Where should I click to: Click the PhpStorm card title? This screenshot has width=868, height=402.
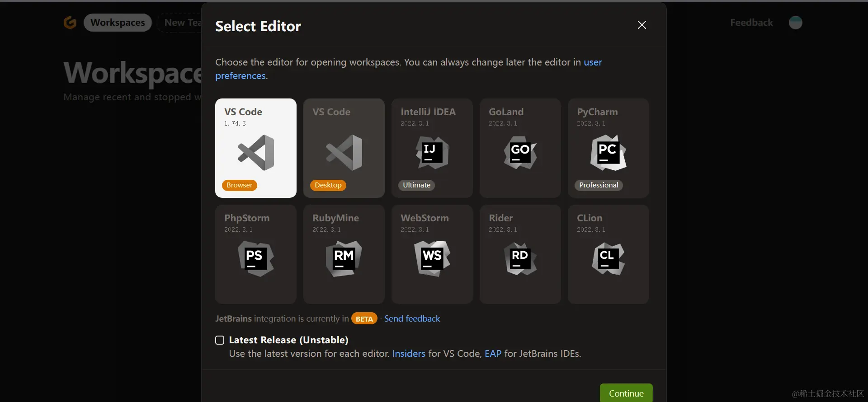pyautogui.click(x=247, y=218)
